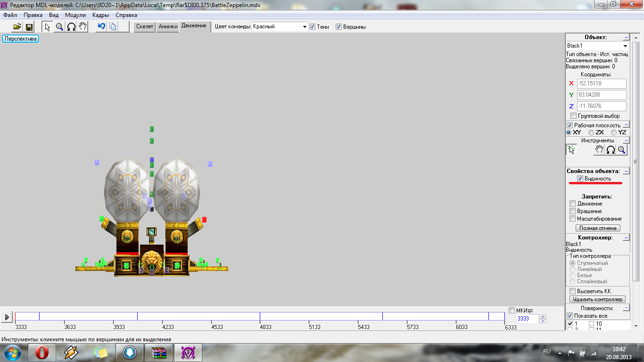Check Масштабирование under Запретить
The image size is (644, 362).
click(573, 219)
